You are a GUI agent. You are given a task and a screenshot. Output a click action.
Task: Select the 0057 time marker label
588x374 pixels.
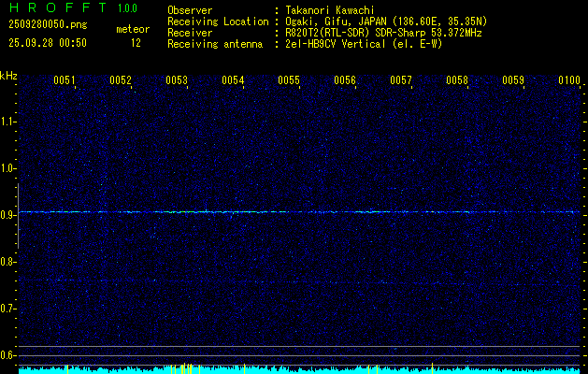click(401, 80)
